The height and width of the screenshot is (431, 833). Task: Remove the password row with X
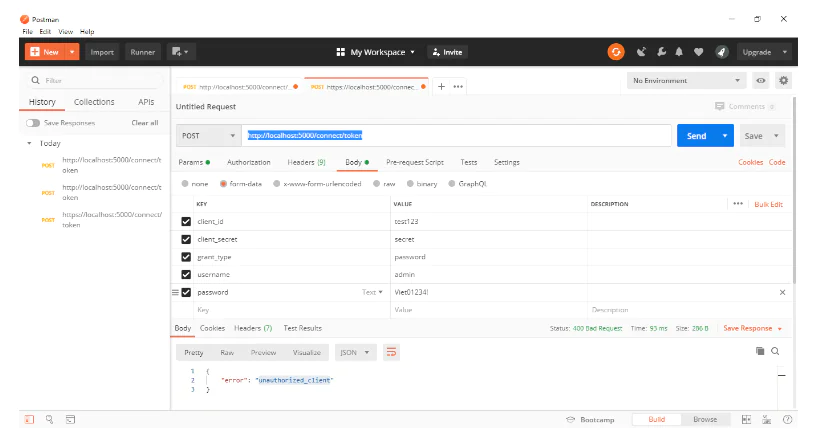(783, 292)
